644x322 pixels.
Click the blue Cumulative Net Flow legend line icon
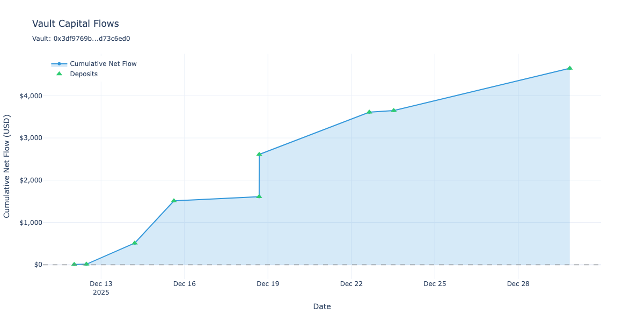(60, 64)
